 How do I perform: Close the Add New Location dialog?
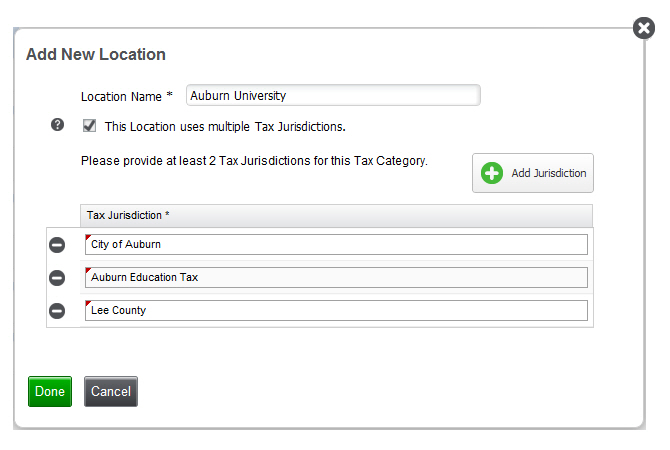(644, 28)
